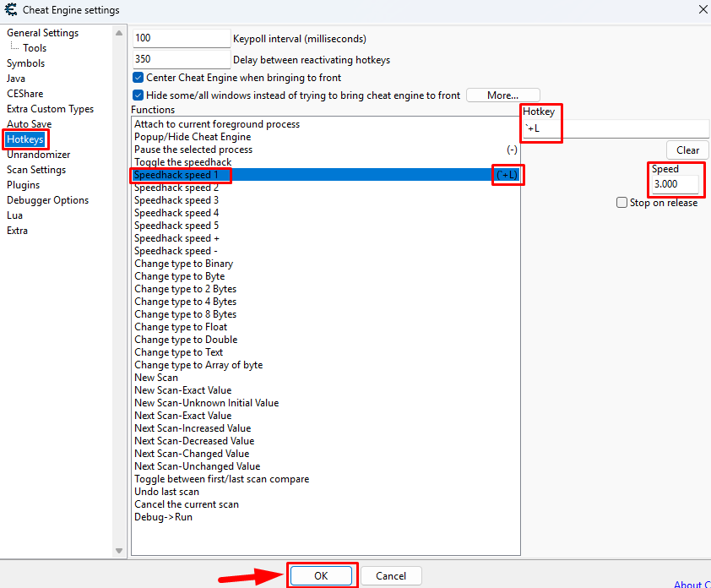Toggle Hide some/all windows checkbox
Image resolution: width=711 pixels, height=588 pixels.
tap(138, 95)
